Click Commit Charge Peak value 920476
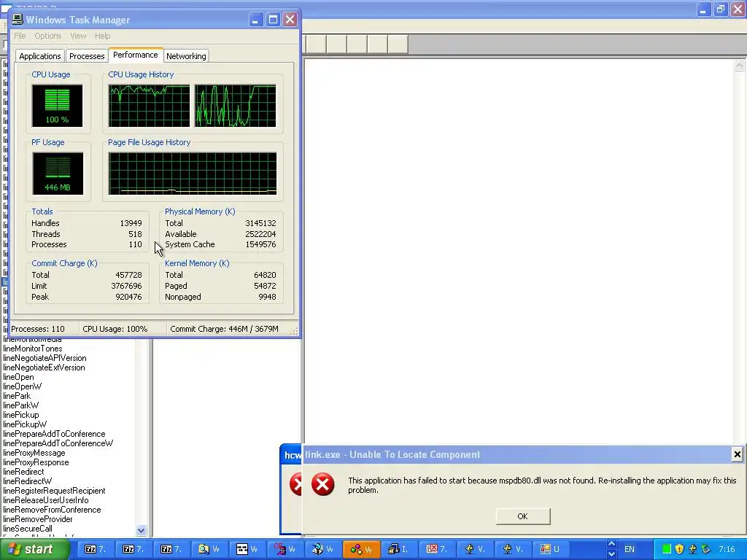 128,297
